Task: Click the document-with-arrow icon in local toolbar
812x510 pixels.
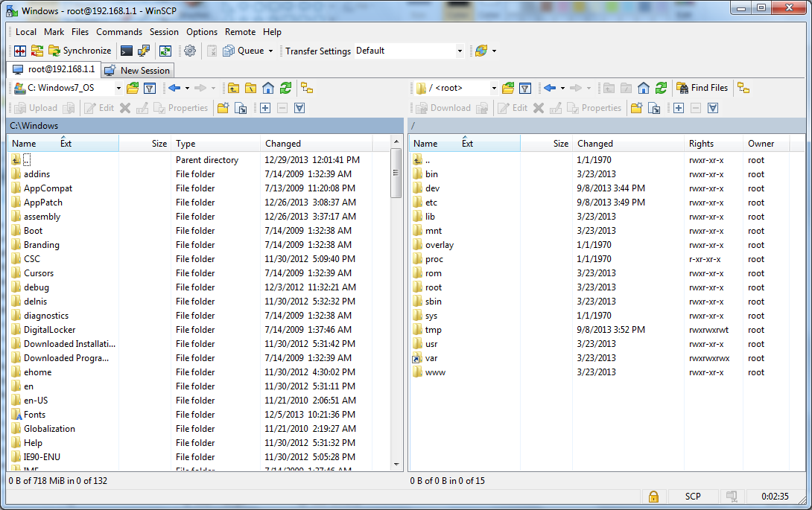Action: (x=241, y=108)
